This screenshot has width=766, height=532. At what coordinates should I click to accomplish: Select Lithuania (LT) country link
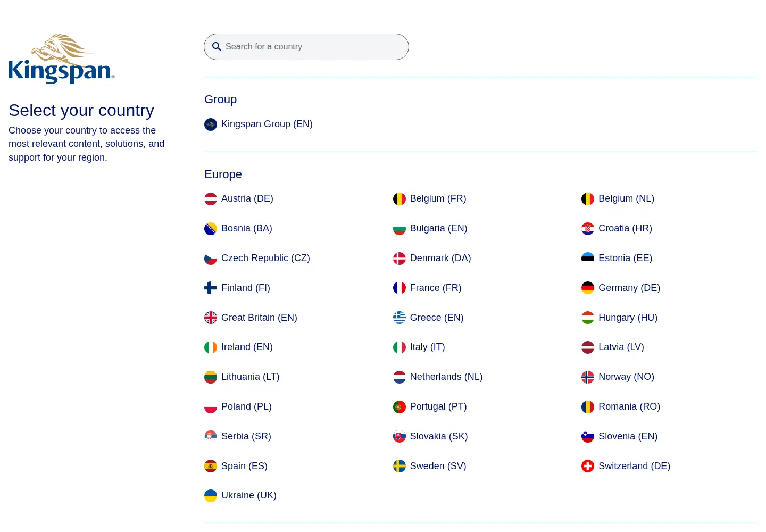tap(242, 377)
